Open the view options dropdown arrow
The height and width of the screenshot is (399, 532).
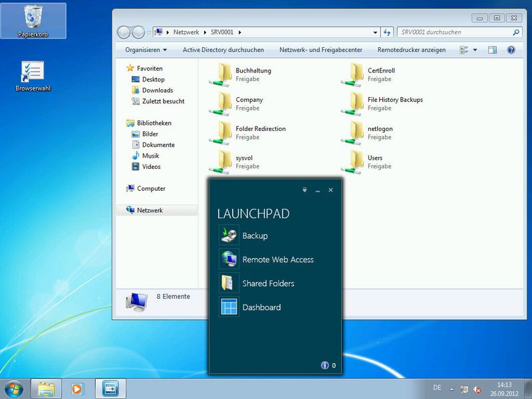point(475,50)
